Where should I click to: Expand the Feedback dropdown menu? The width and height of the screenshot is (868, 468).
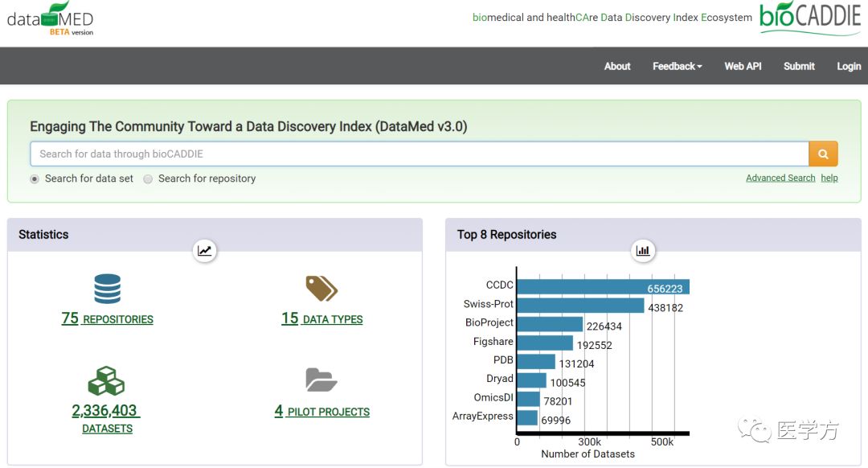(677, 66)
